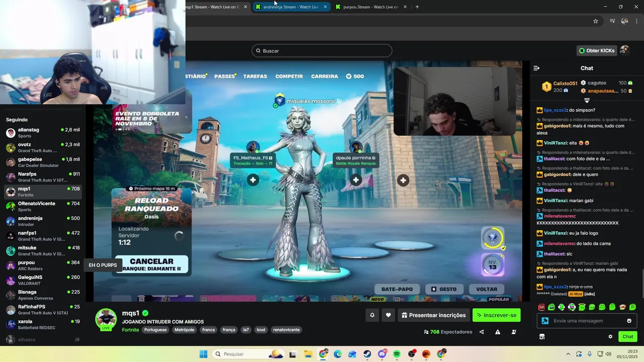Image resolution: width=644 pixels, height=362 pixels.
Task: Follow mqs1 with the heart button
Action: (388, 315)
